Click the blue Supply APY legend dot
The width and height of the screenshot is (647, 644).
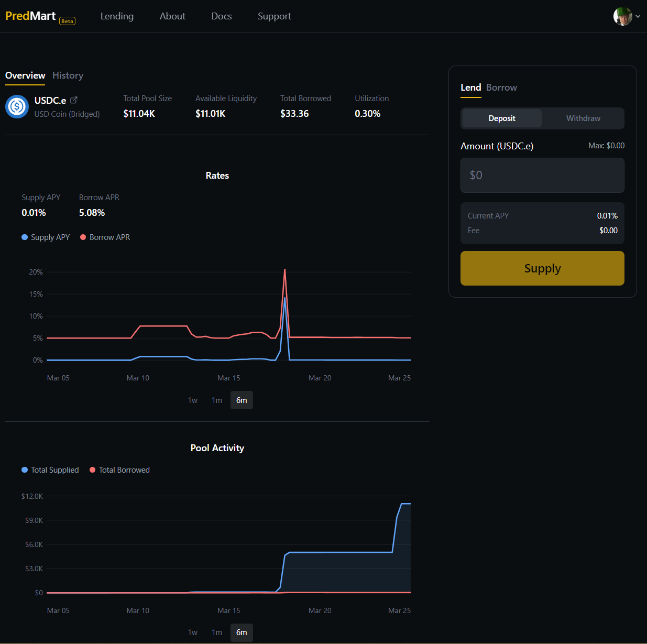tap(24, 237)
